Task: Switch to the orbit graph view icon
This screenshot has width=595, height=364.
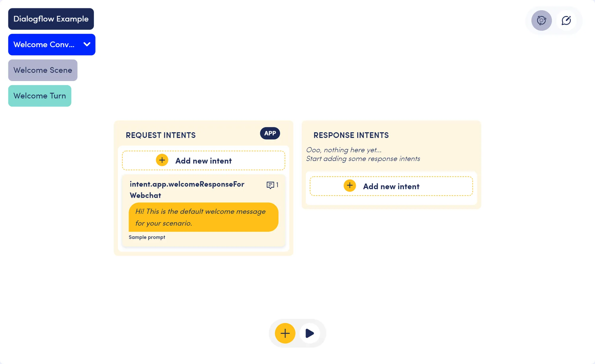Action: [541, 21]
